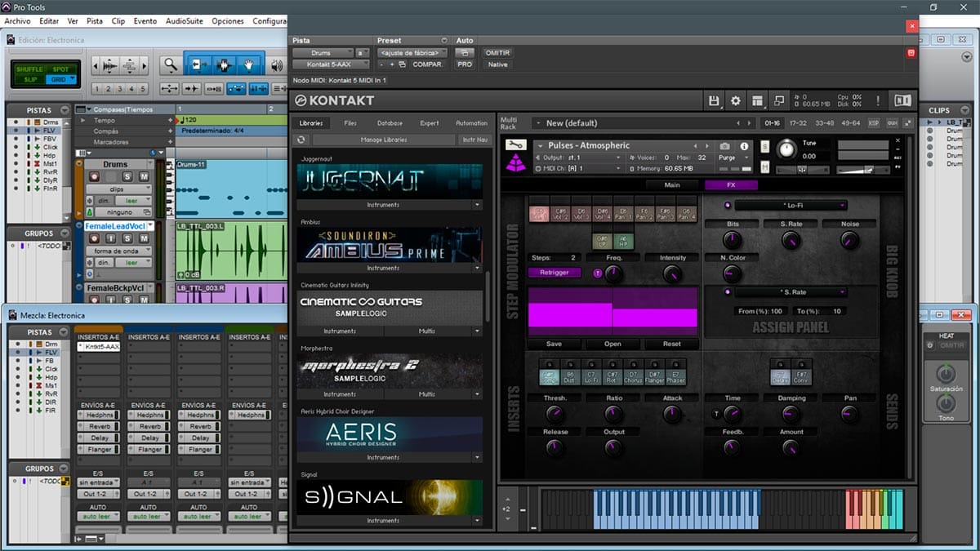This screenshot has width=980, height=551.
Task: Click the Kontakt logo in the header
Action: click(x=335, y=100)
